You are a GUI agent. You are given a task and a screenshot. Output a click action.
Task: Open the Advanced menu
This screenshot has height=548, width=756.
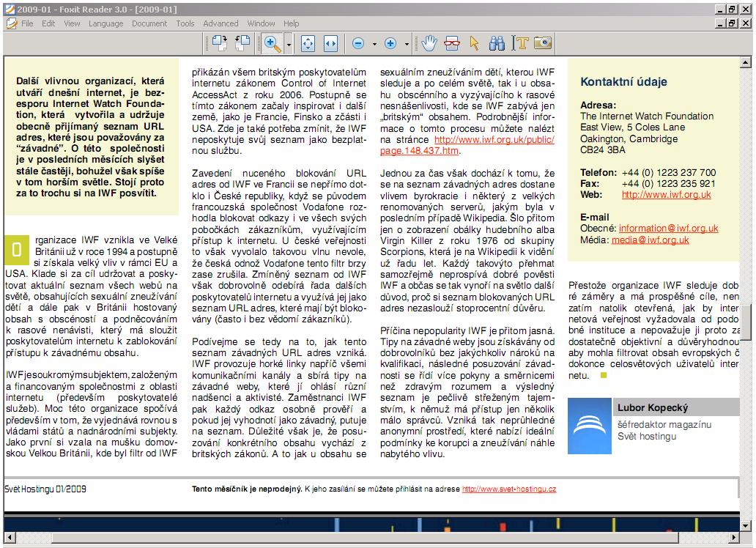click(x=220, y=23)
